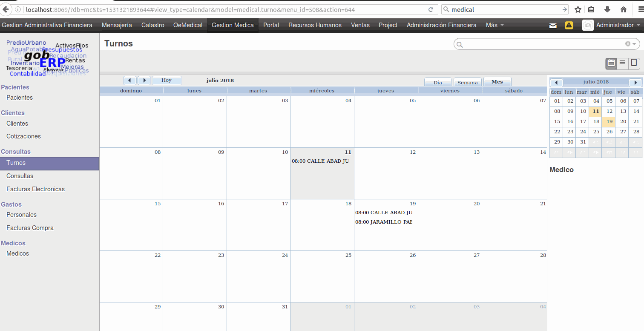
Task: Click the browser search box with medical
Action: pos(505,9)
